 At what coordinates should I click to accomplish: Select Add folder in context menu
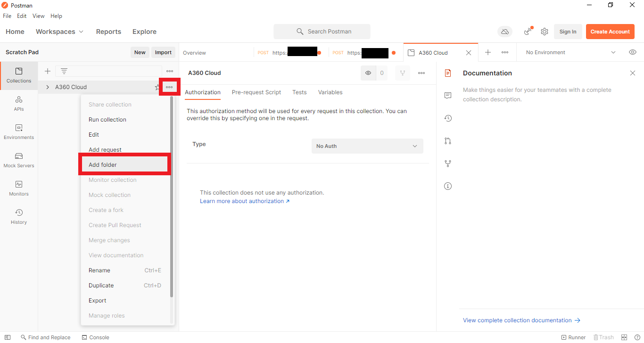pyautogui.click(x=124, y=165)
